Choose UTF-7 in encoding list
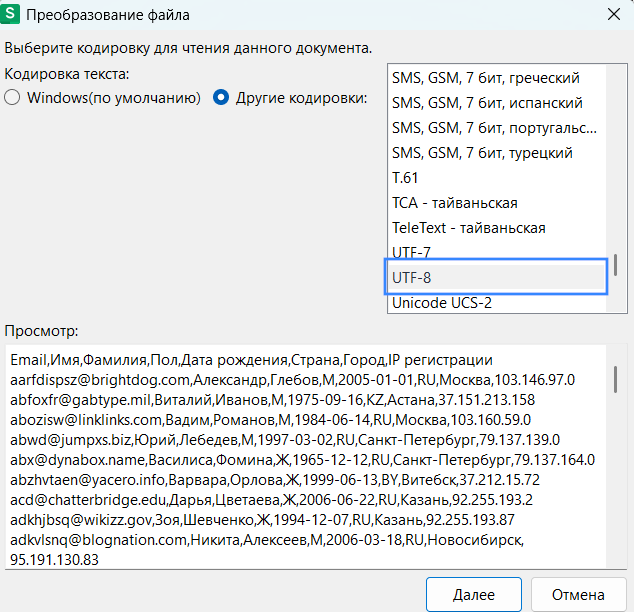The image size is (634, 612). click(x=411, y=252)
